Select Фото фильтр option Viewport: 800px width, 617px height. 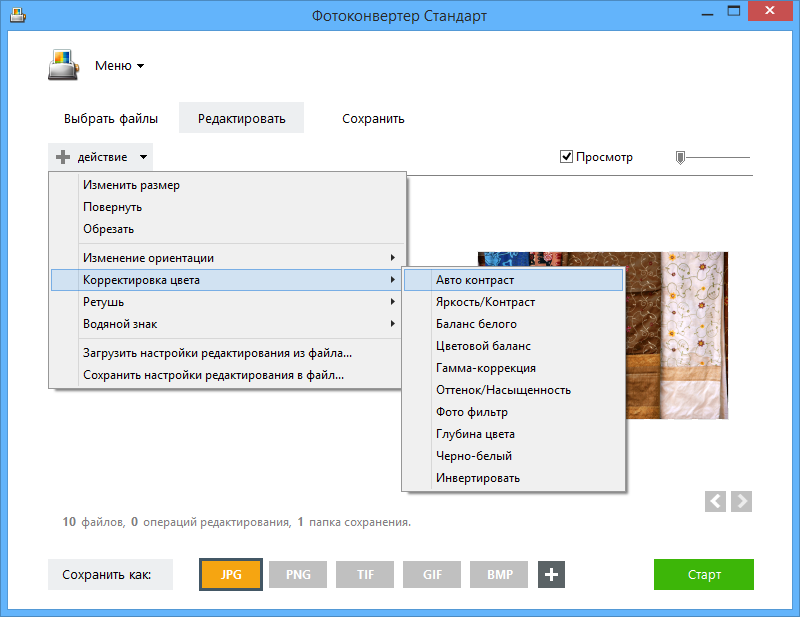[513, 412]
